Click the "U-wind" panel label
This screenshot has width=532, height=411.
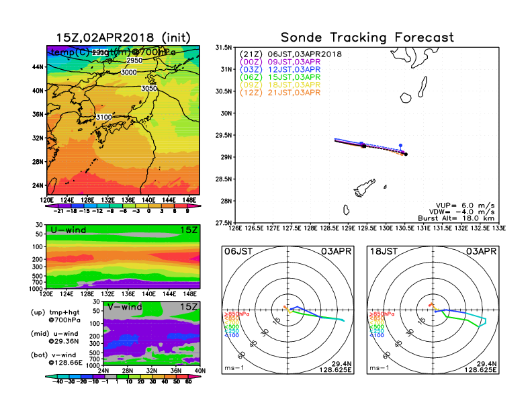(x=69, y=230)
